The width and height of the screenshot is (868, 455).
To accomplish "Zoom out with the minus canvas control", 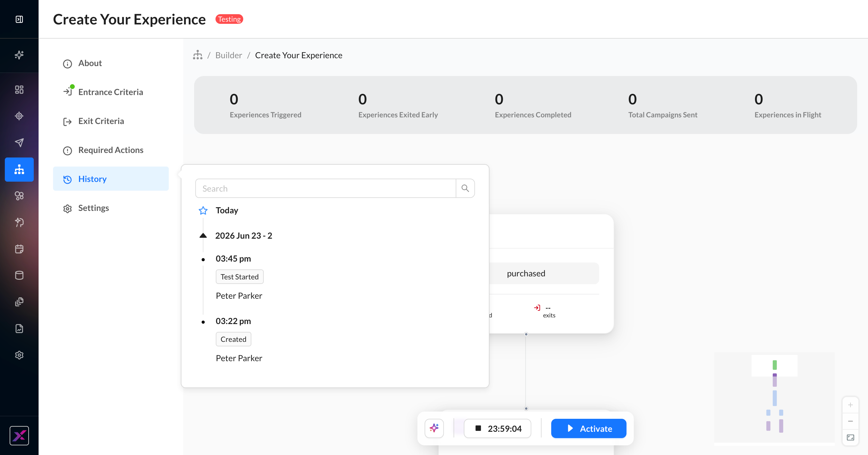I will (x=850, y=421).
